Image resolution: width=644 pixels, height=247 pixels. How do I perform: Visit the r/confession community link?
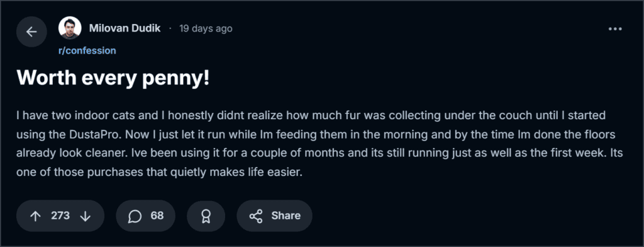point(87,50)
